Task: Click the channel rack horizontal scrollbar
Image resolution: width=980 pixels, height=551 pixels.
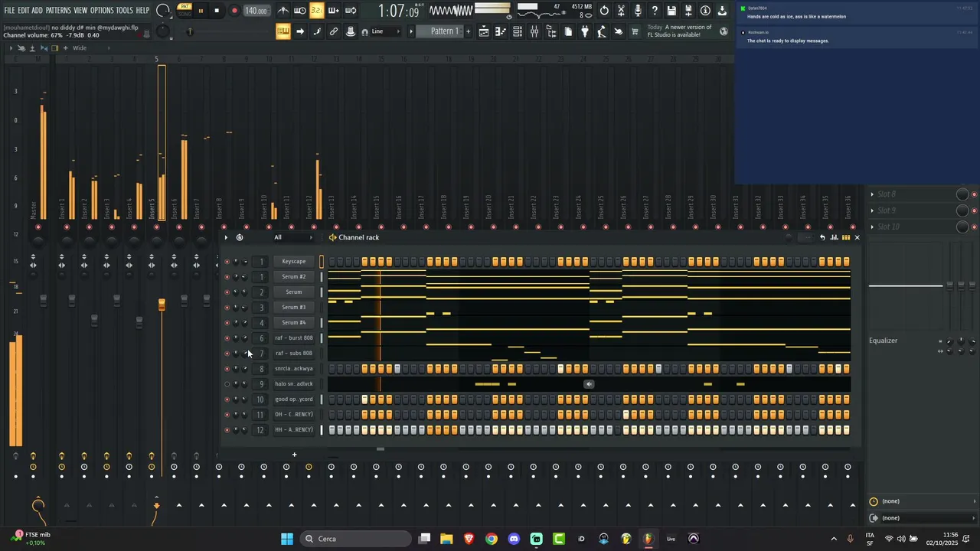Action: coord(381,449)
